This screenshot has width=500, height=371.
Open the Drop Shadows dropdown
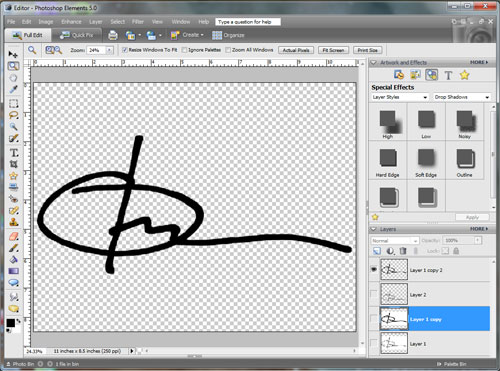click(462, 97)
